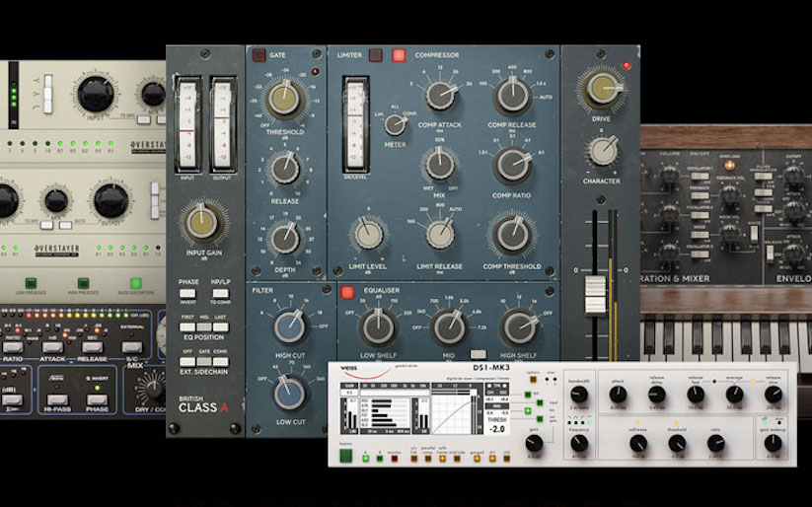Click the Weiss average knob
Screen dimensions: 812x507
coord(734,395)
